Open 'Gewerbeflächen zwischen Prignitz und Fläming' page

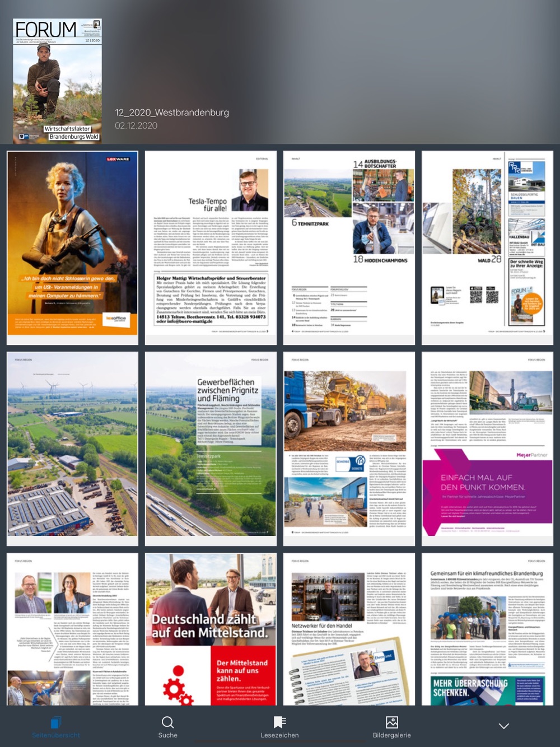(x=211, y=449)
